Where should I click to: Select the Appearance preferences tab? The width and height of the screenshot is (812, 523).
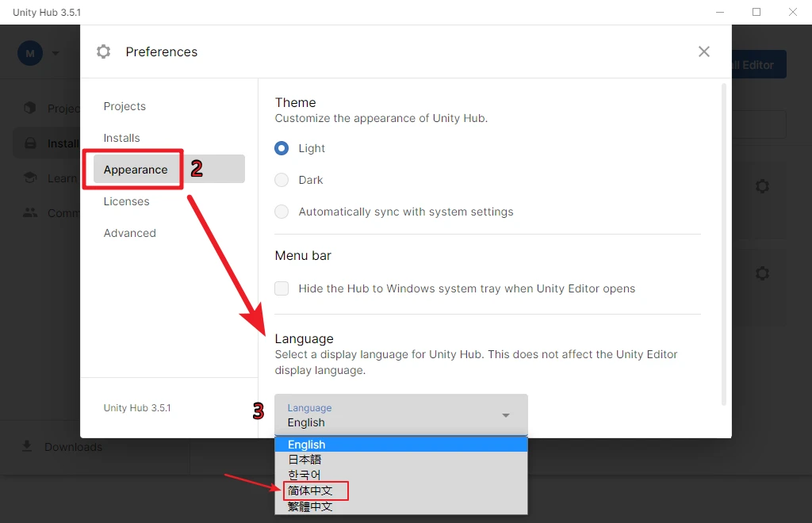click(x=169, y=169)
